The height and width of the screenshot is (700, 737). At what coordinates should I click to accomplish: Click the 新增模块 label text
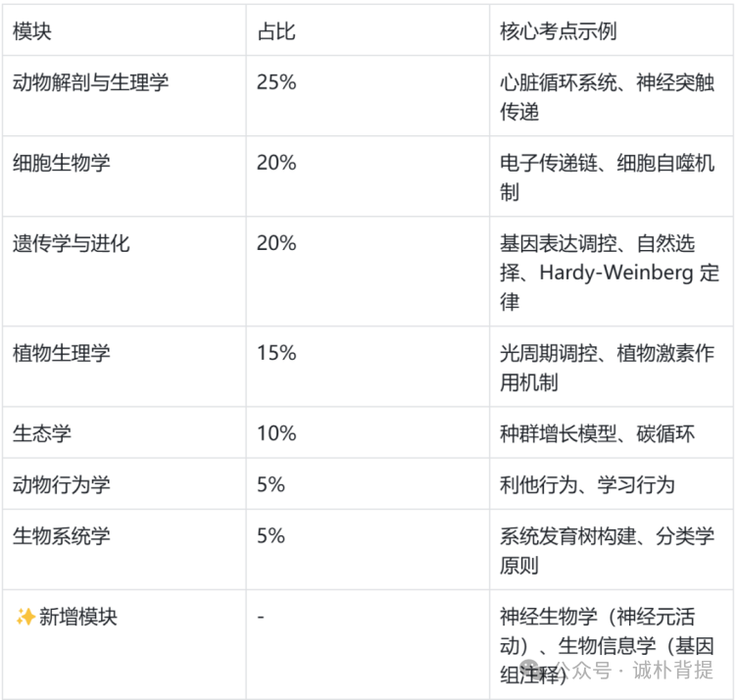coord(78,617)
